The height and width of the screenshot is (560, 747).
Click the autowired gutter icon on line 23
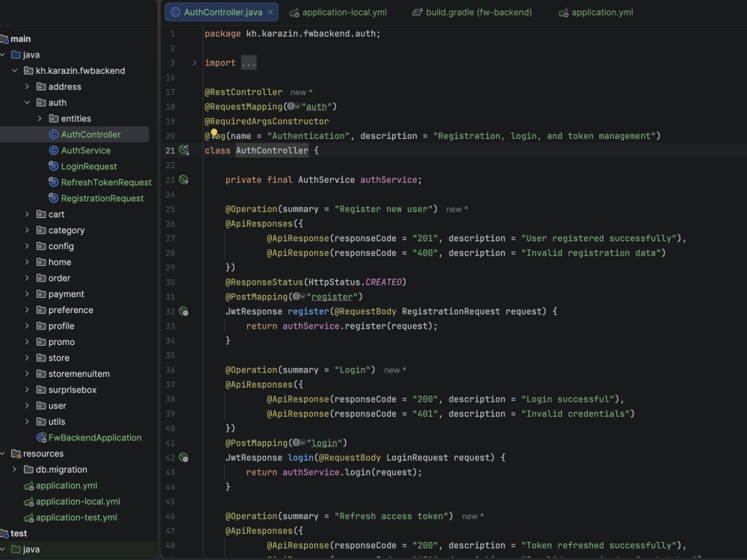coord(184,180)
